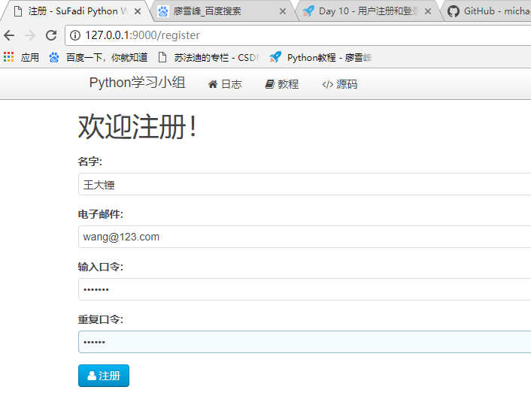Click the user icon on the 注册 button
The width and height of the screenshot is (531, 420).
[x=92, y=376]
